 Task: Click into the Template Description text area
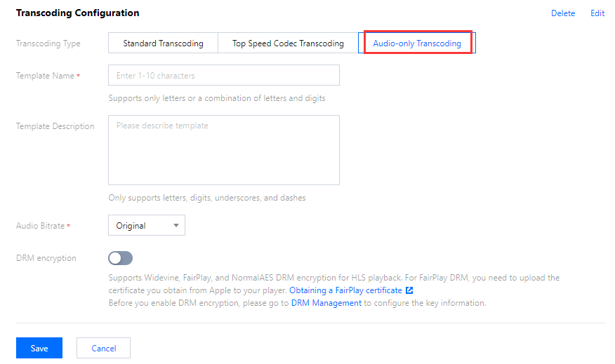pyautogui.click(x=223, y=150)
